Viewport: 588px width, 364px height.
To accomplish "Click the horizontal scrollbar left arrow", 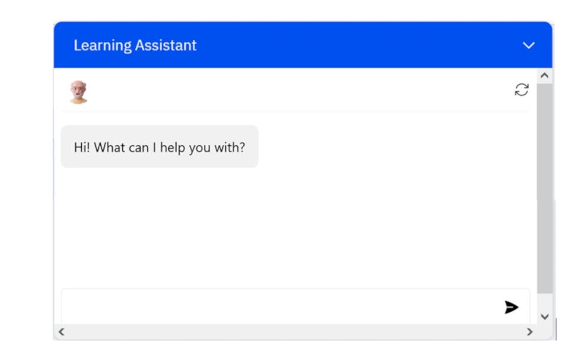I will pos(61,332).
